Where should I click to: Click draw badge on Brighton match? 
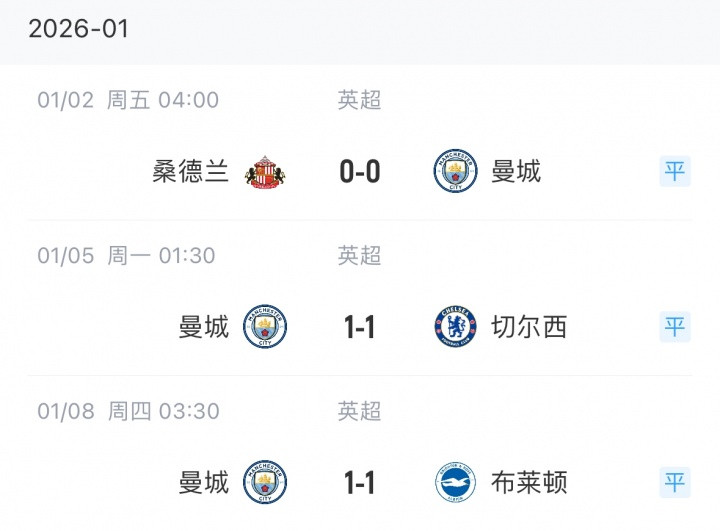pos(675,483)
